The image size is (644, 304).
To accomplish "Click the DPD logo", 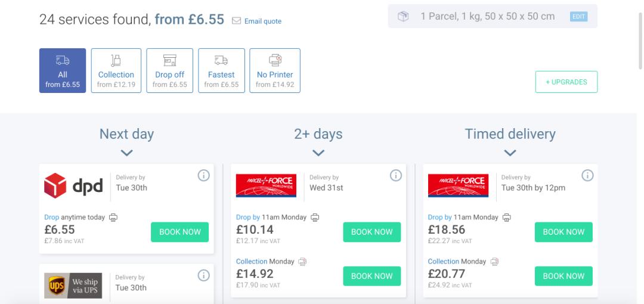I will click(x=73, y=185).
